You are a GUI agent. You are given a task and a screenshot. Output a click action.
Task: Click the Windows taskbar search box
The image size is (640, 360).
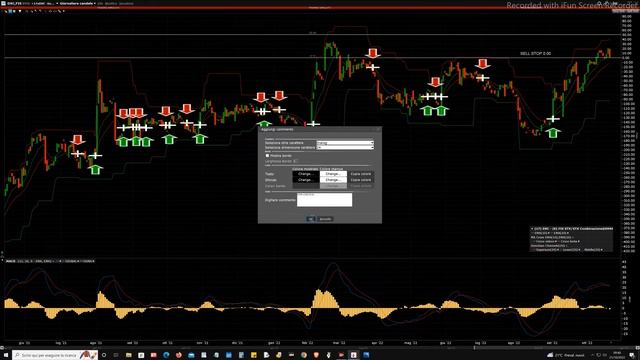click(55, 355)
